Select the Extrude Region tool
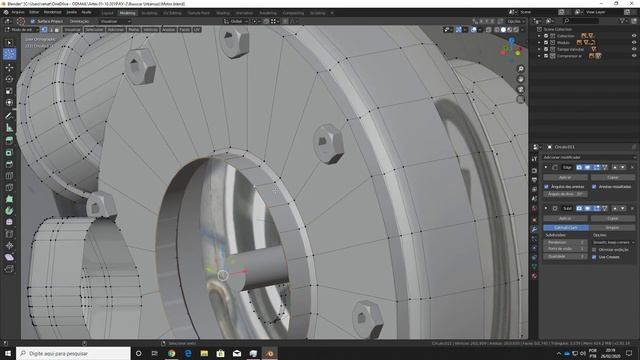640x360 pixels. pos(9,140)
